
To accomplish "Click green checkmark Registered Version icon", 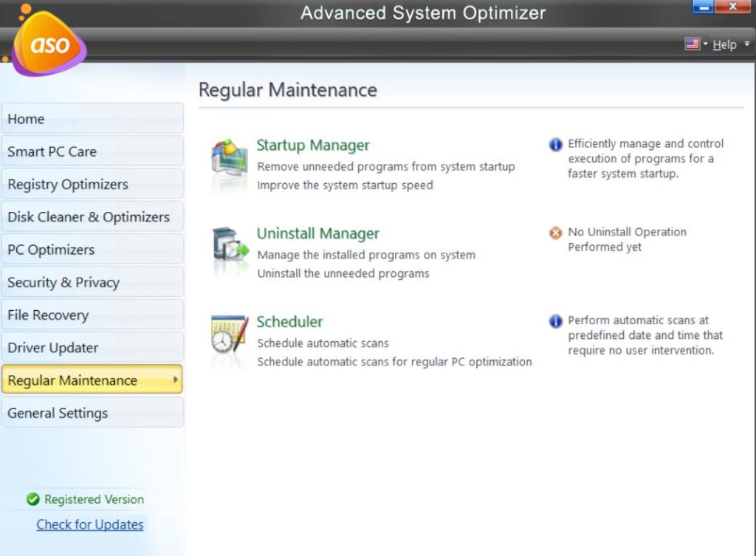I will (x=32, y=499).
